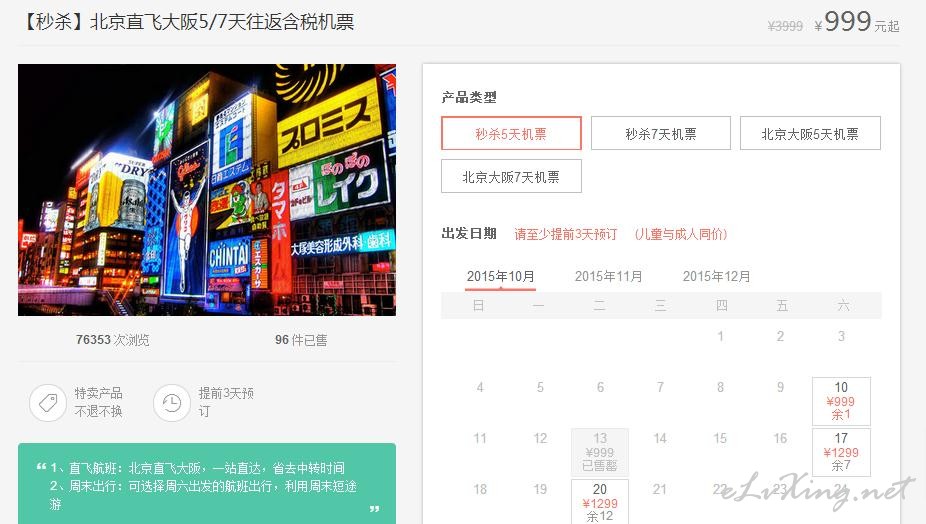Click the 提前3天预订 notice text
The width and height of the screenshot is (926, 524).
tap(226, 402)
